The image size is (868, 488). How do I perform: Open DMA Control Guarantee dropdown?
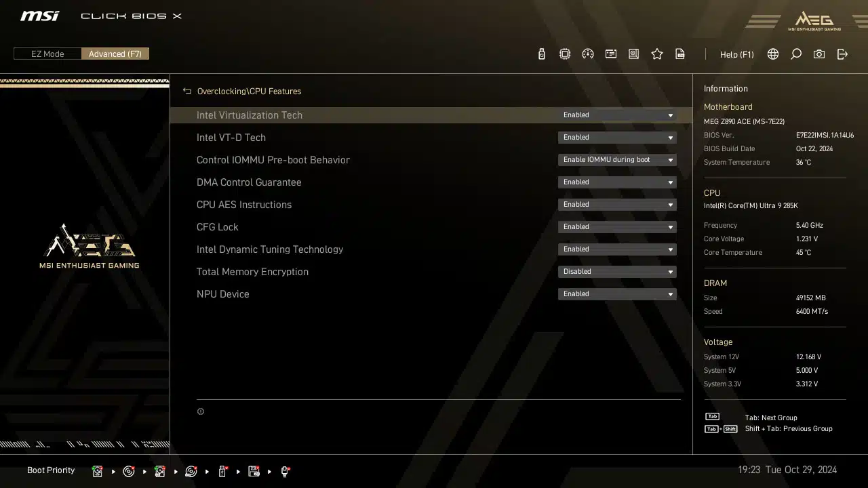[617, 182]
